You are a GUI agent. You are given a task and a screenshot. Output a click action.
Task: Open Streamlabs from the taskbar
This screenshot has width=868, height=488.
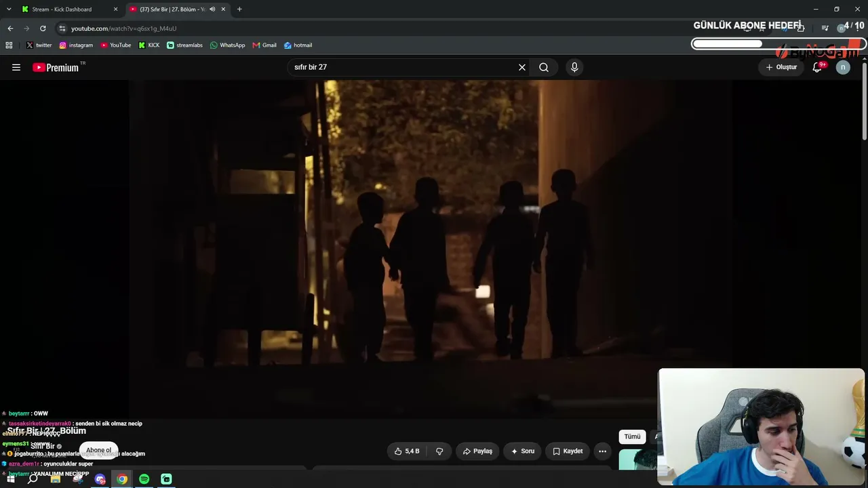tap(166, 479)
